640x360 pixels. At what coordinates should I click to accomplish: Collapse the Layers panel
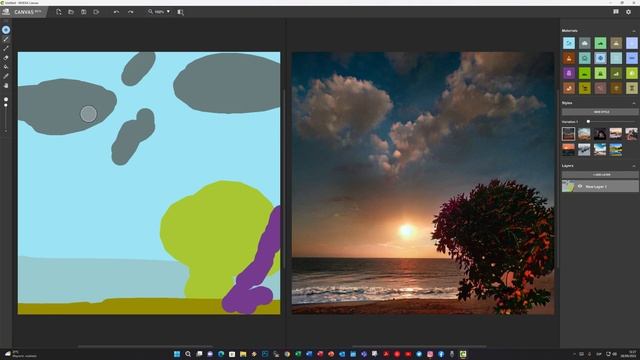(x=633, y=166)
